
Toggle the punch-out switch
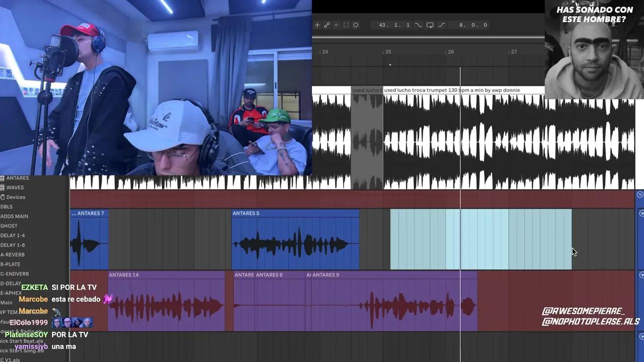[442, 25]
